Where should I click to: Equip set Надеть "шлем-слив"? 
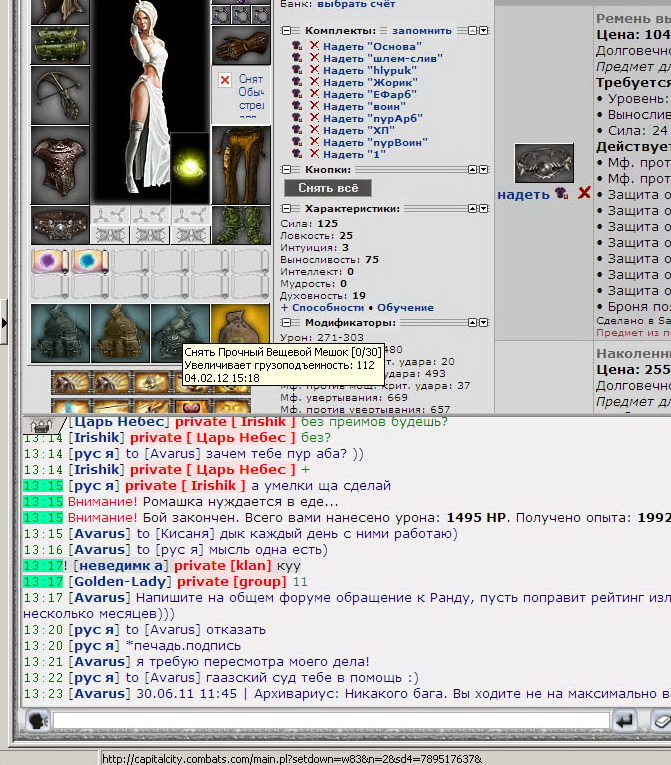(x=383, y=58)
